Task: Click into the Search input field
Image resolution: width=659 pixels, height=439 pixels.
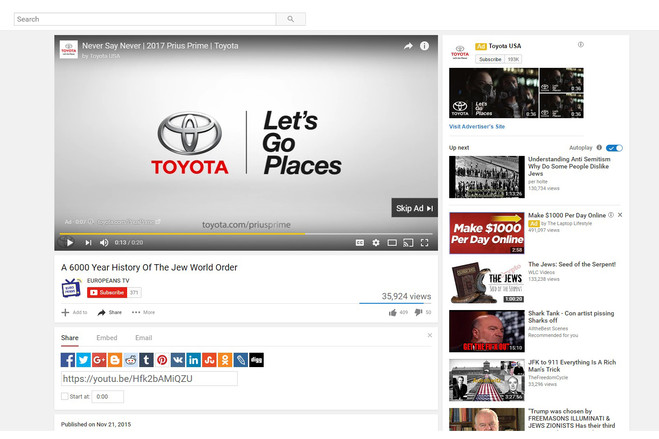Action: coord(145,19)
